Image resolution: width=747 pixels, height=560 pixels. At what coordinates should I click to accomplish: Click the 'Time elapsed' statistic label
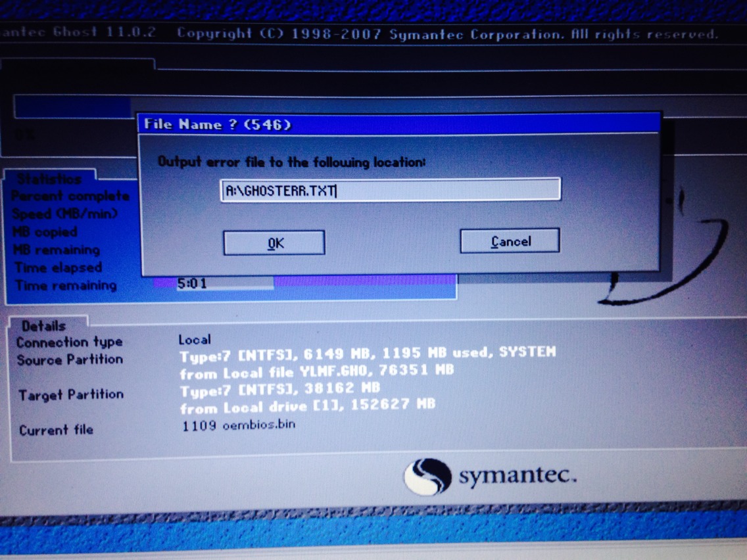point(58,267)
